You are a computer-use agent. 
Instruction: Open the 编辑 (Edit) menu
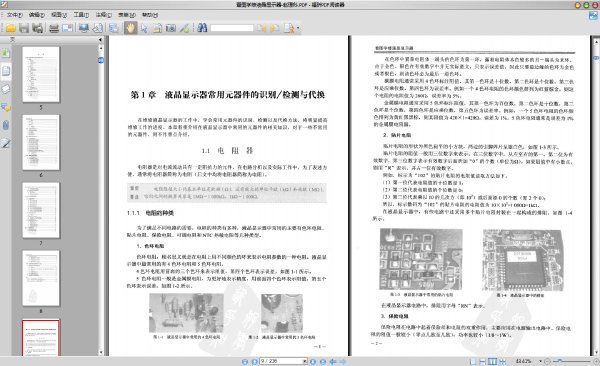[x=37, y=15]
